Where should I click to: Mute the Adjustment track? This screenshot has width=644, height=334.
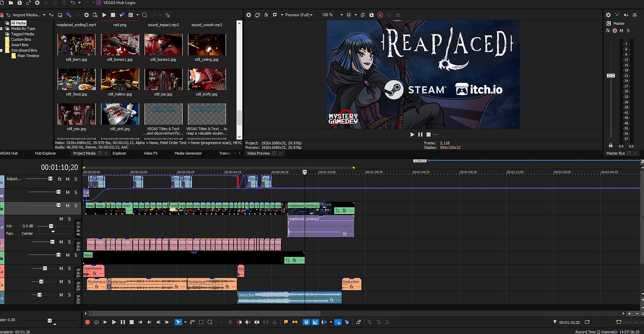tap(68, 179)
